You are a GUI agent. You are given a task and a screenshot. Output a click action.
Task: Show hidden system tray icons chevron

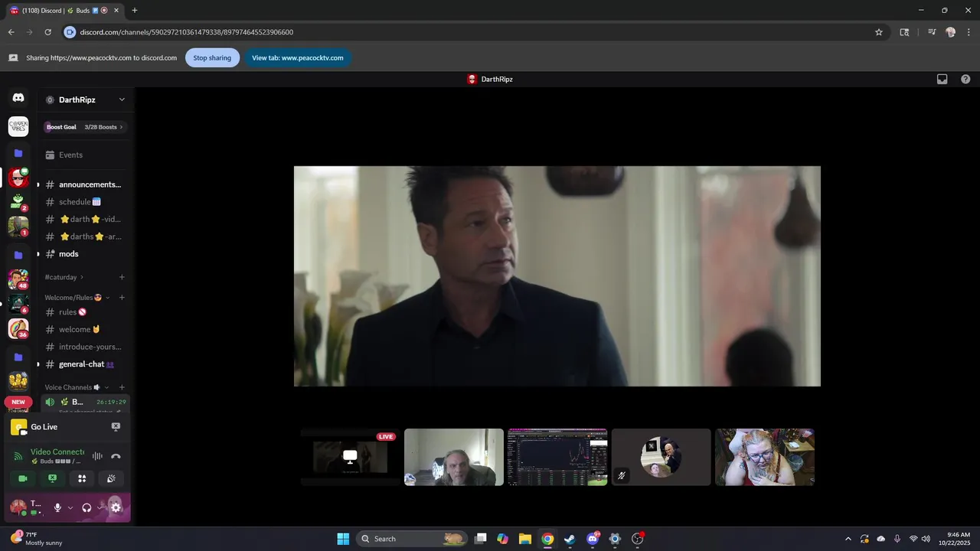[x=848, y=539]
